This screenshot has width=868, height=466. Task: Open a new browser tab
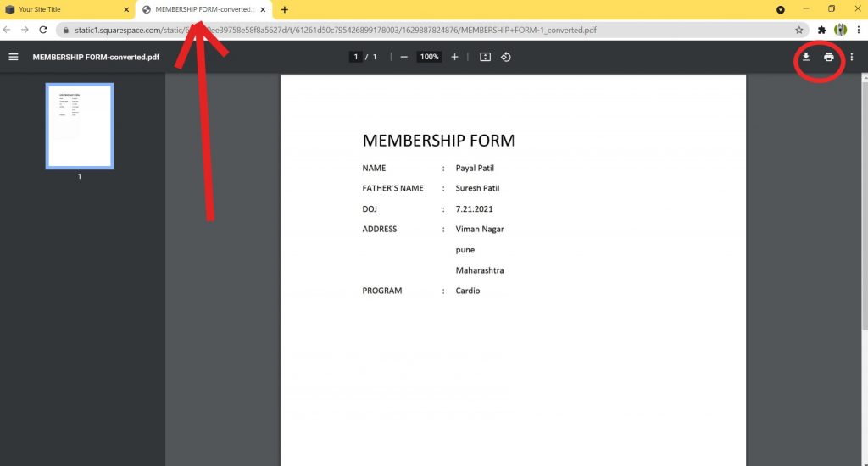(285, 9)
